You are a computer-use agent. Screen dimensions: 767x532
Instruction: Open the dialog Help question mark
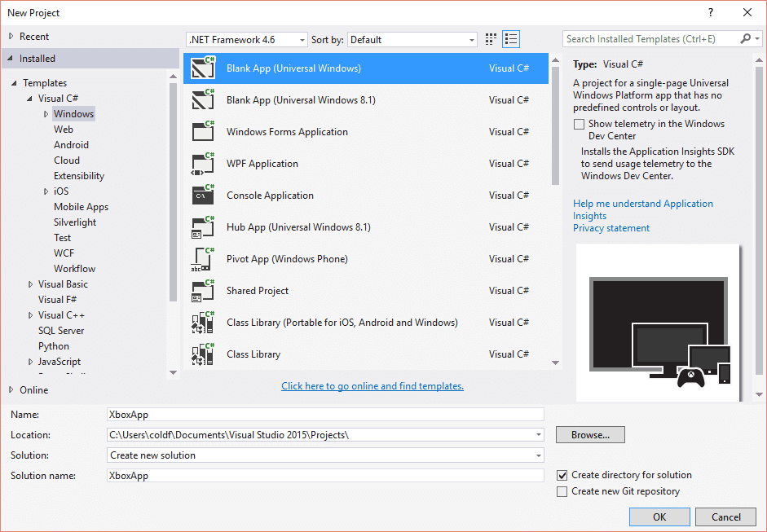pos(711,13)
